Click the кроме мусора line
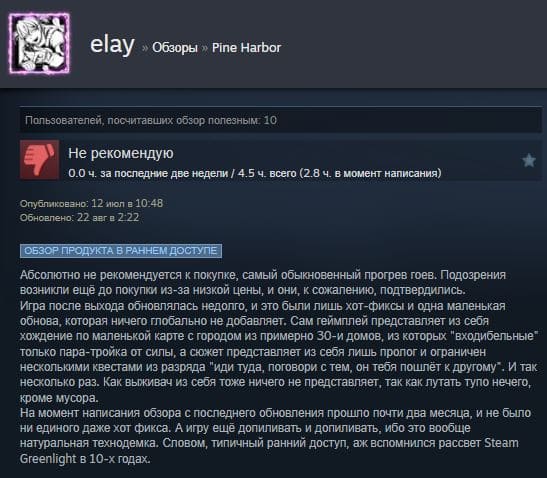547x478 pixels. point(59,398)
